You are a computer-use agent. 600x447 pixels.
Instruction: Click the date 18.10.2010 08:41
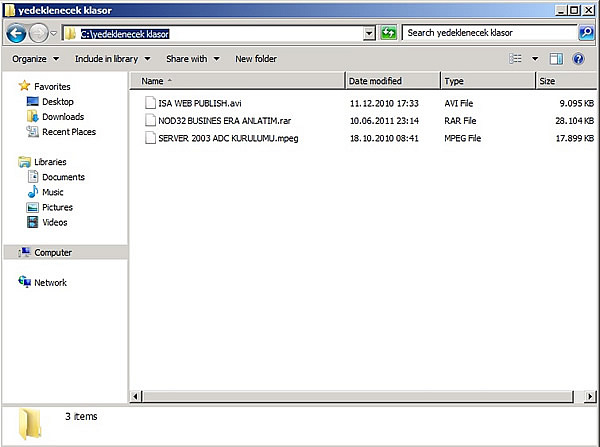pyautogui.click(x=384, y=139)
